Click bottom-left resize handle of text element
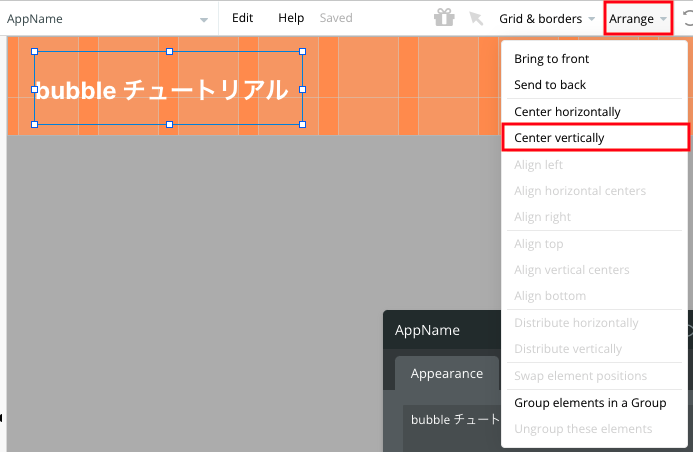The width and height of the screenshot is (693, 452). (x=34, y=125)
